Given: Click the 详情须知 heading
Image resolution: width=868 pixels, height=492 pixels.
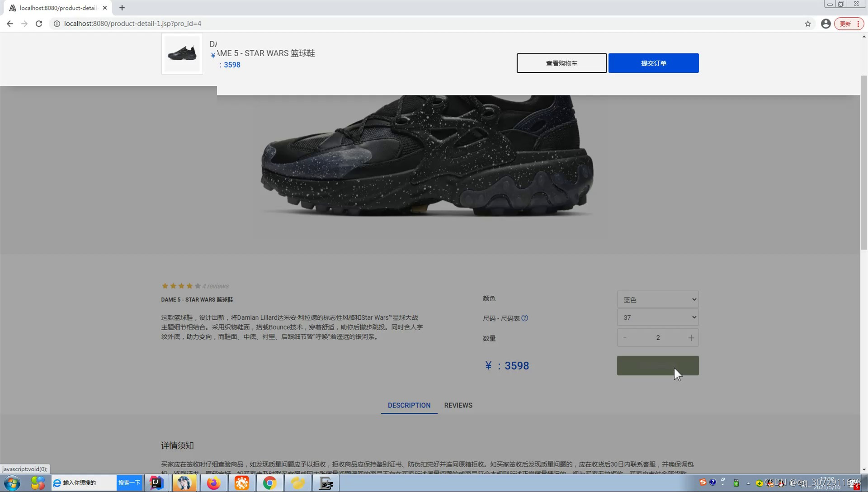Looking at the screenshot, I should [x=177, y=445].
